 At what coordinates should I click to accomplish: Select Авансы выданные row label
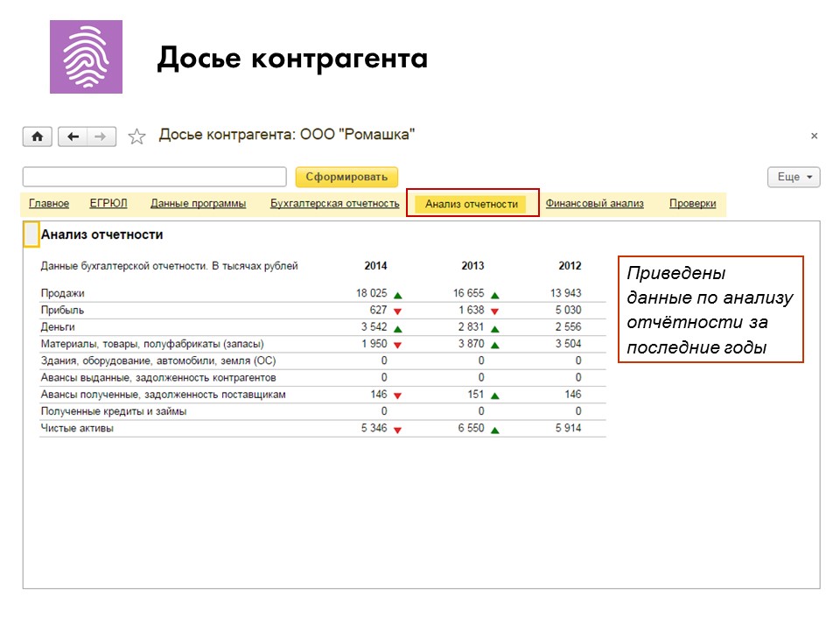158,378
